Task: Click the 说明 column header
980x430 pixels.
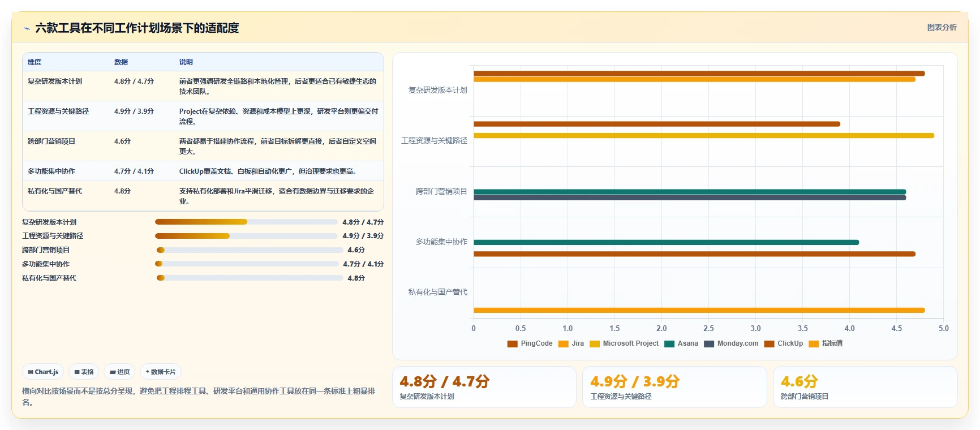Action: 186,62
